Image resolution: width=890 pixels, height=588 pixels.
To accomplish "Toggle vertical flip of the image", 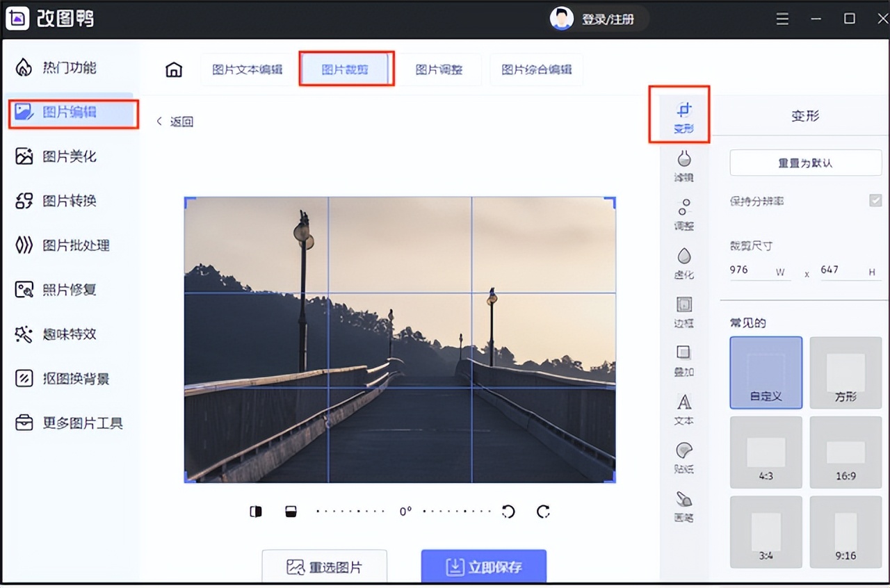I will [291, 511].
